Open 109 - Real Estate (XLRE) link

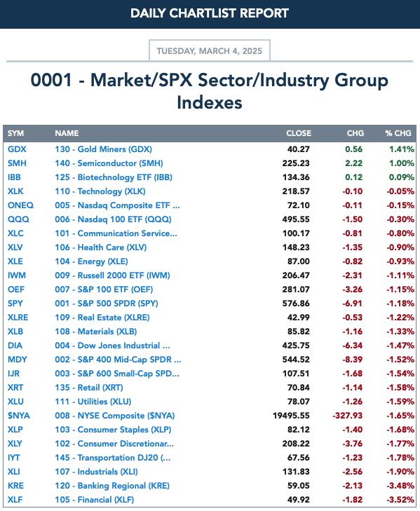102,318
